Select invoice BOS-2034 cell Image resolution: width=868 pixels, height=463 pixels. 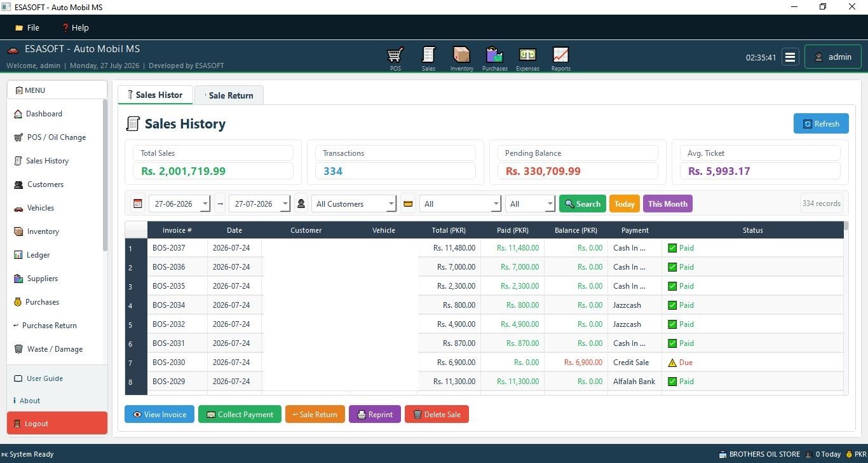(x=177, y=305)
